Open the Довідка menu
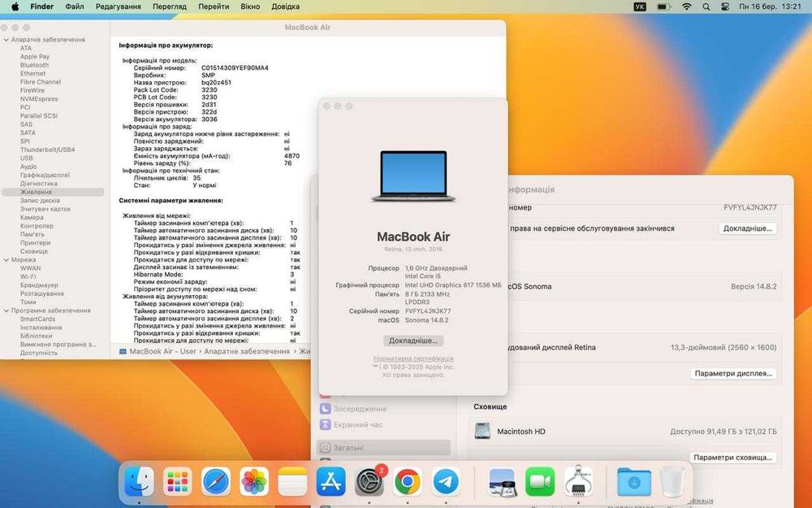 (x=285, y=7)
